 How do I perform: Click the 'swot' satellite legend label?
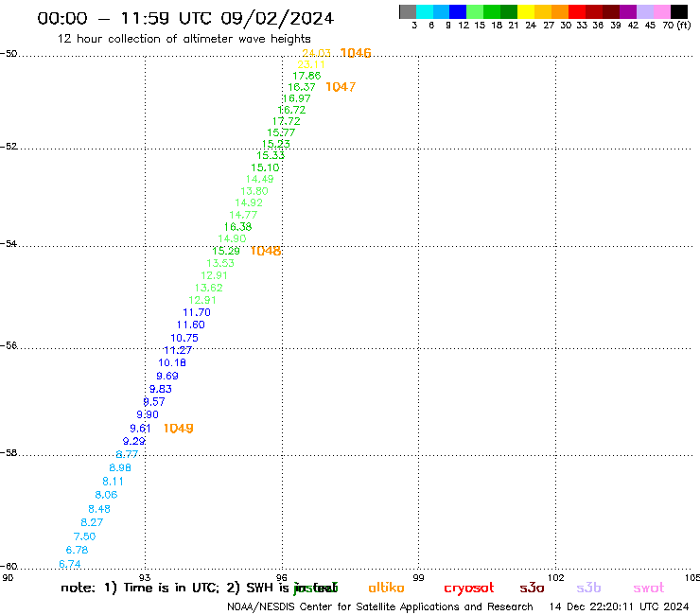649,588
